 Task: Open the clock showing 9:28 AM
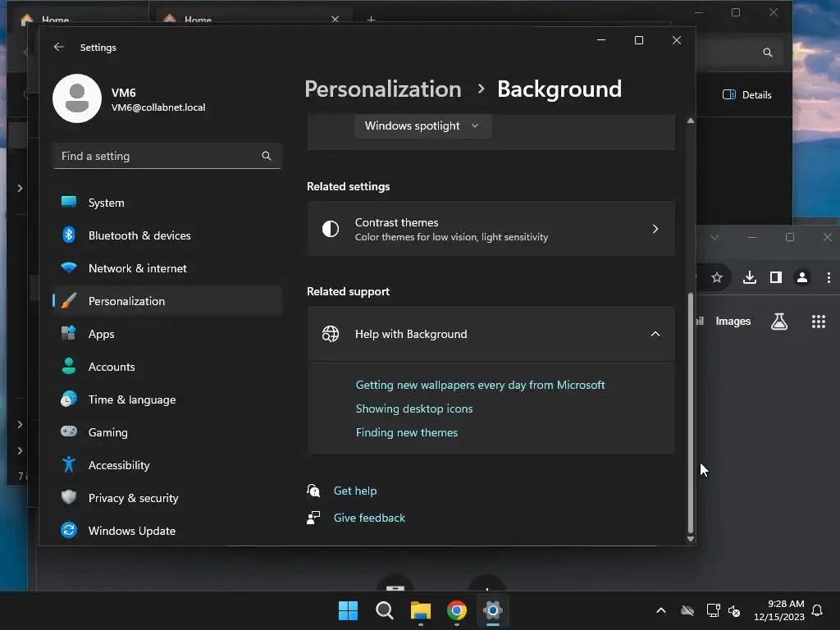pos(779,610)
